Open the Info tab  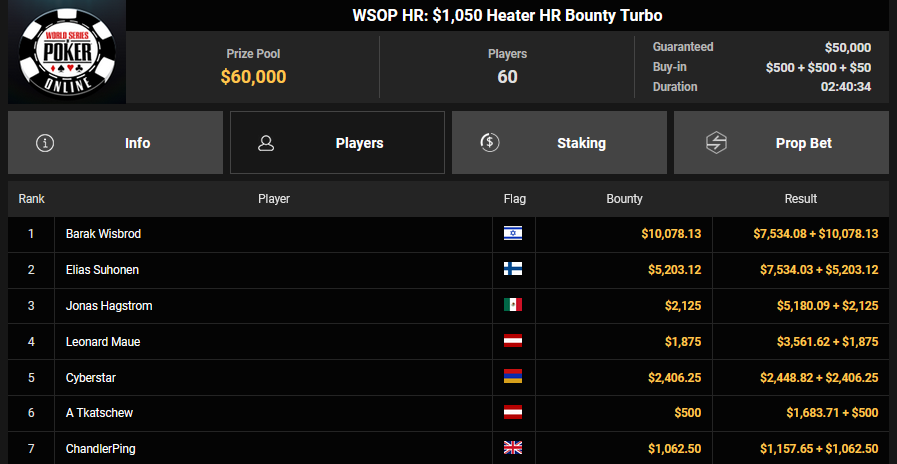click(137, 143)
